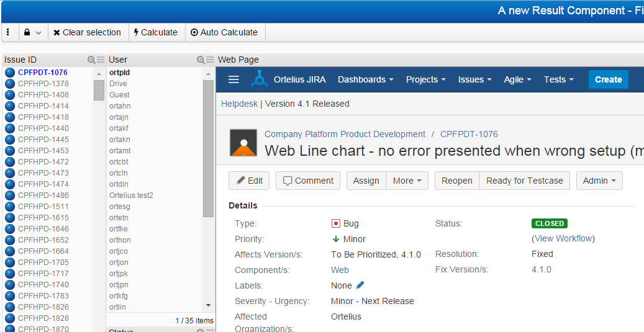Open the View Workflow link
The image size is (644, 332).
click(x=563, y=238)
